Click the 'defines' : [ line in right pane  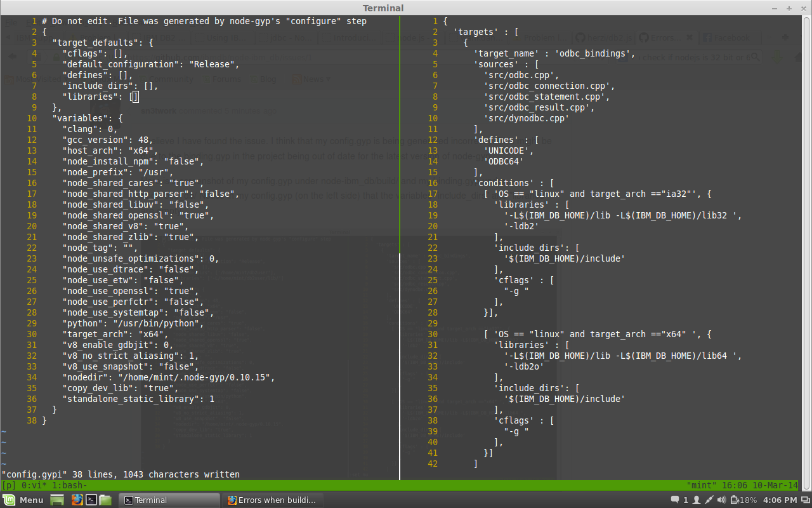(506, 140)
